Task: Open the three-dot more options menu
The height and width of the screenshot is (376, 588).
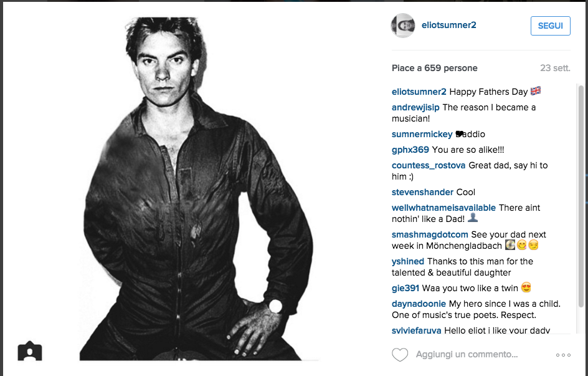Action: (x=563, y=355)
